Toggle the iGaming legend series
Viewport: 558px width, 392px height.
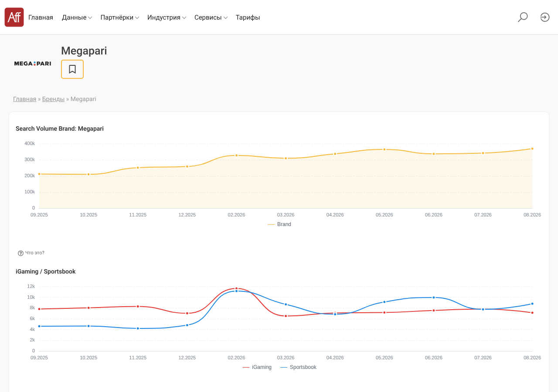(257, 367)
